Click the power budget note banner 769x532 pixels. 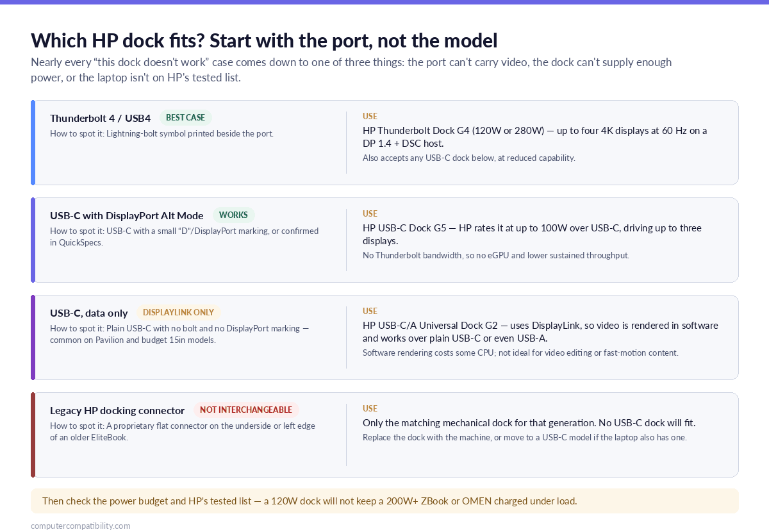pos(384,501)
